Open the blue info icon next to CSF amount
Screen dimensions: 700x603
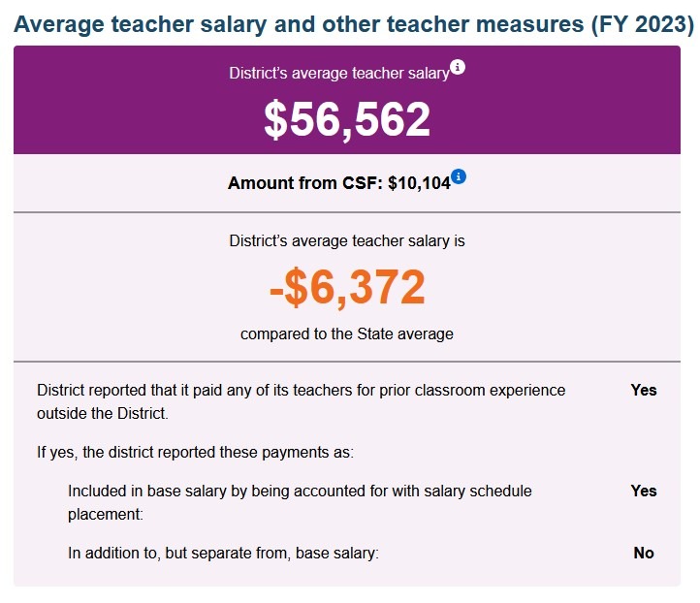click(460, 176)
